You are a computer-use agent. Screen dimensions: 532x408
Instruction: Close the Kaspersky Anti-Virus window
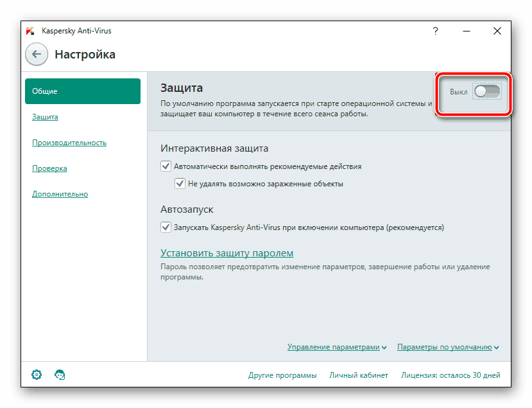pos(497,31)
